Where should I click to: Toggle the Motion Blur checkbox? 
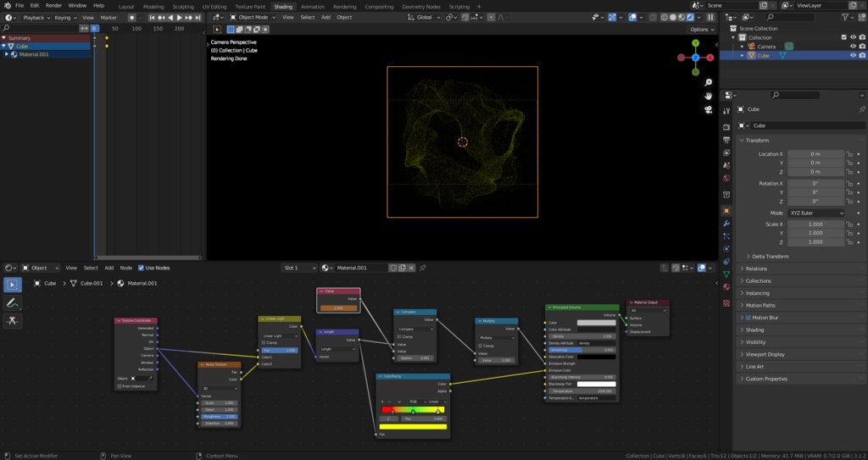point(748,318)
